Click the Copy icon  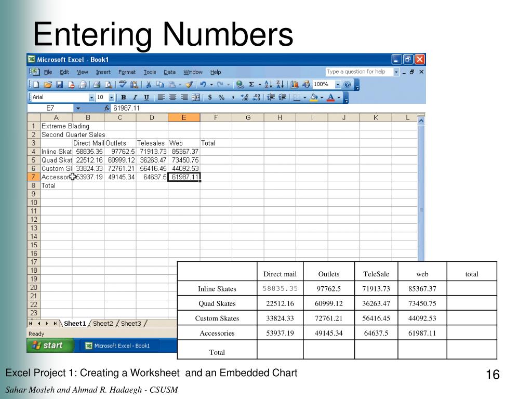pyautogui.click(x=160, y=85)
